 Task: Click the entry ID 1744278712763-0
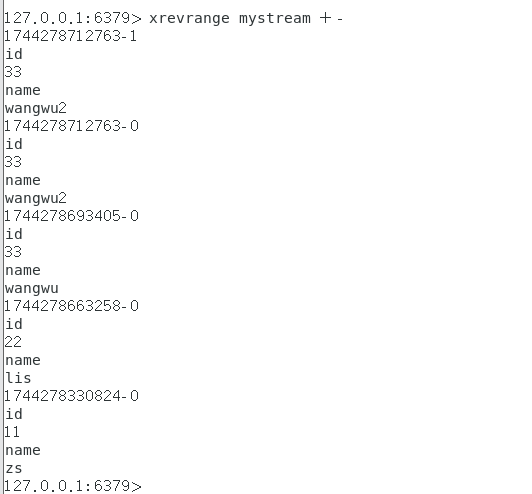pyautogui.click(x=71, y=126)
